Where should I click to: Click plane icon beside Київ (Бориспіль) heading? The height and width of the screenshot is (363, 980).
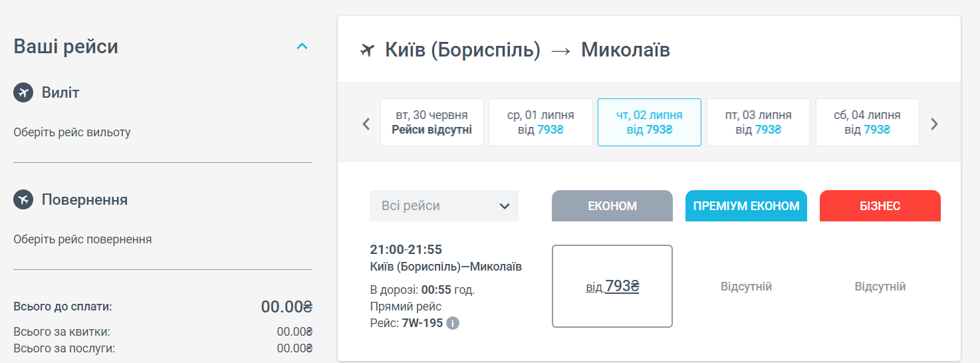coord(367,50)
